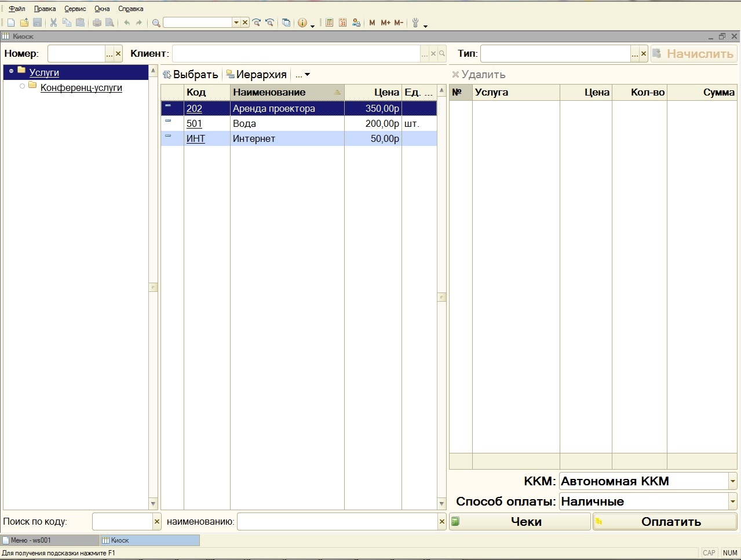Clear the наименованию search field
The height and width of the screenshot is (560, 741).
coord(441,521)
